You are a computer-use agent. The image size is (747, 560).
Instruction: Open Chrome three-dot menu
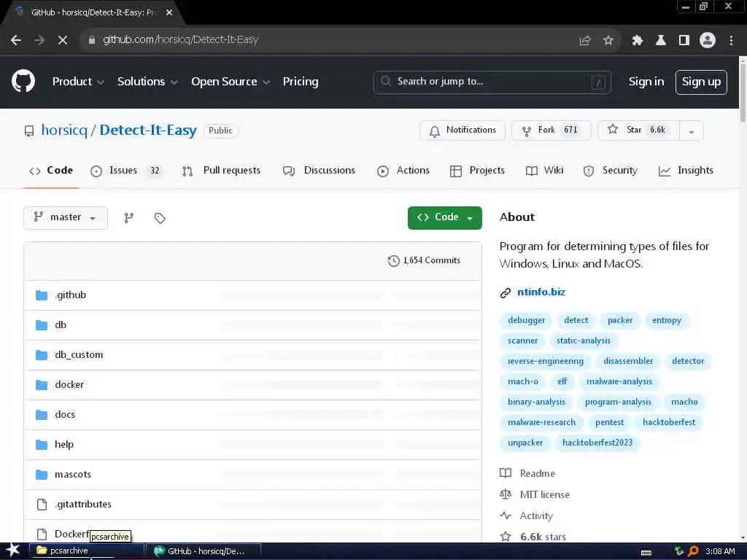pyautogui.click(x=731, y=41)
